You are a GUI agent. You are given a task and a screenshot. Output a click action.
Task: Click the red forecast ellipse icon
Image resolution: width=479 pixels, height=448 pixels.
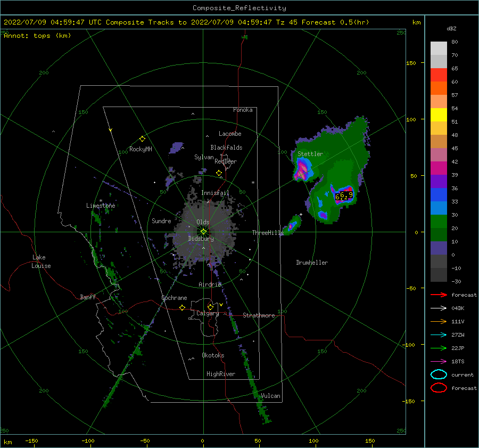439,388
